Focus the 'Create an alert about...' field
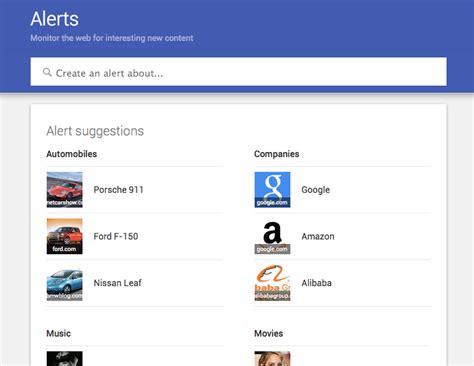Viewport: 474px width, 366px height. tap(238, 72)
